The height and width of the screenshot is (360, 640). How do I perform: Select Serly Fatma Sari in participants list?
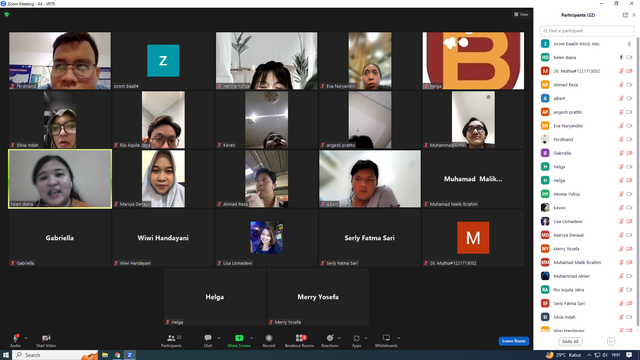click(587, 303)
